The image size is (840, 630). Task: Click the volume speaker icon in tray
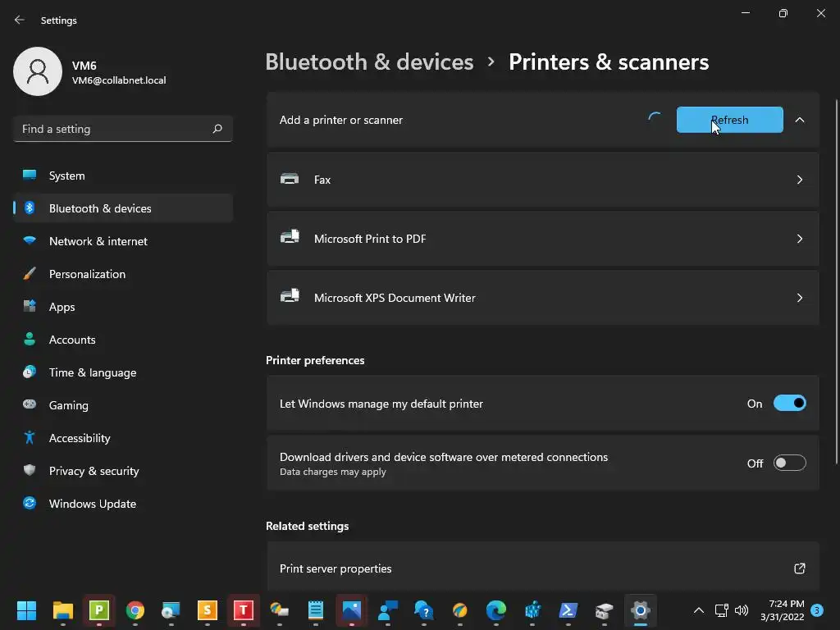tap(742, 610)
